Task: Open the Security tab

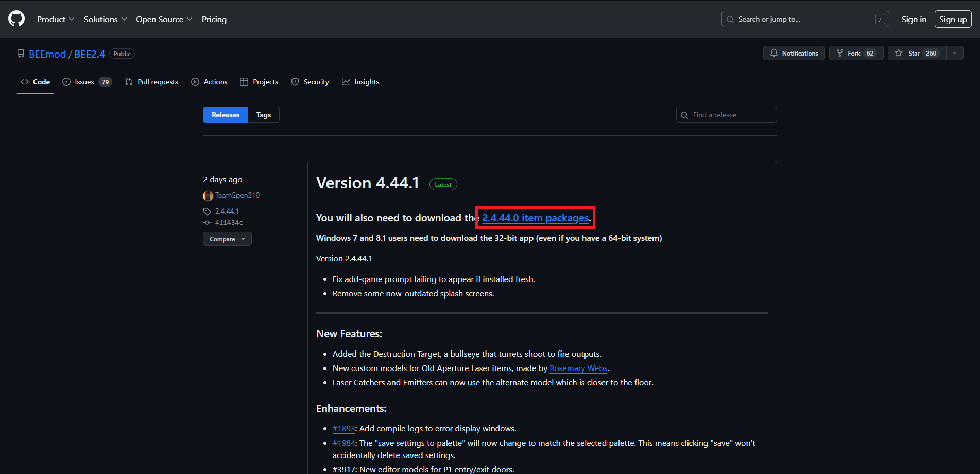Action: (x=310, y=82)
